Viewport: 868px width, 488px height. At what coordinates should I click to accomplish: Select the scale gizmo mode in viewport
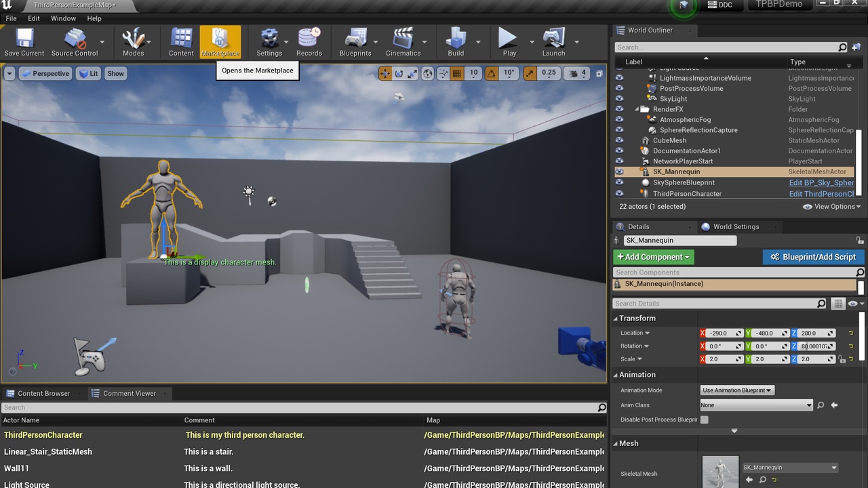(x=412, y=73)
